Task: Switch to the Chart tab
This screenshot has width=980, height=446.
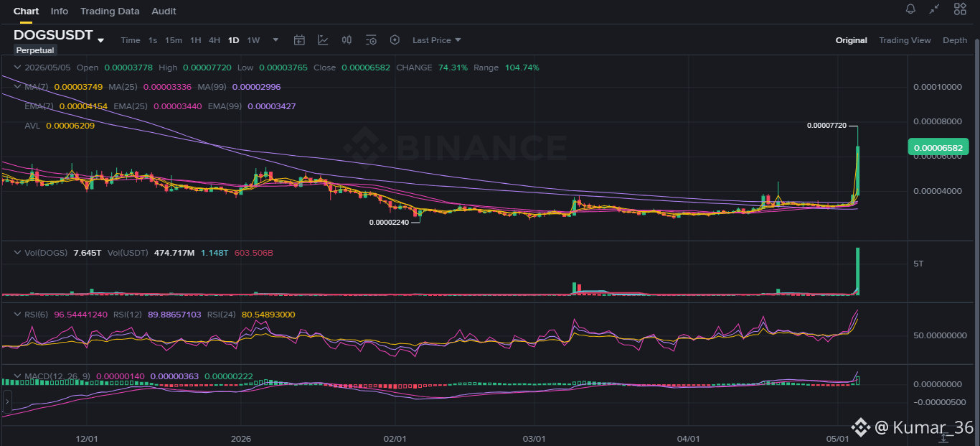Action: pos(27,11)
